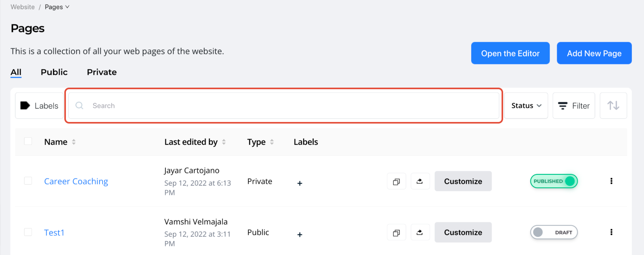644x255 pixels.
Task: Click the Private type cell for Career Coaching
Action: click(260, 181)
